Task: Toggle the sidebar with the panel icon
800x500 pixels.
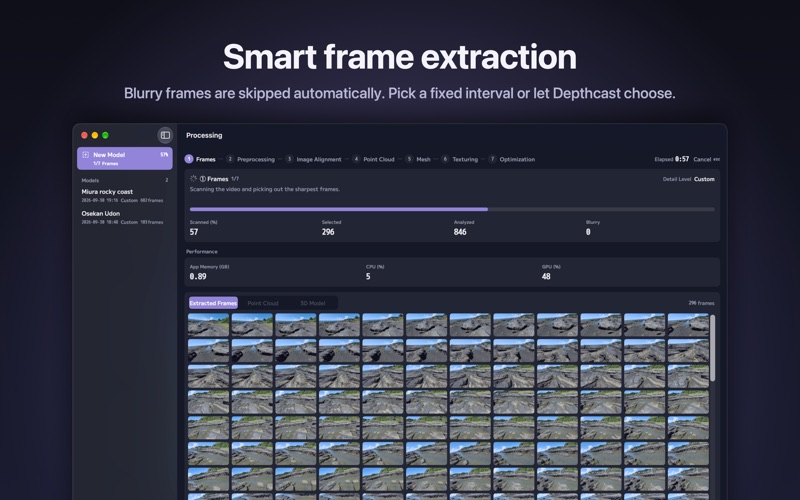Action: tap(165, 135)
